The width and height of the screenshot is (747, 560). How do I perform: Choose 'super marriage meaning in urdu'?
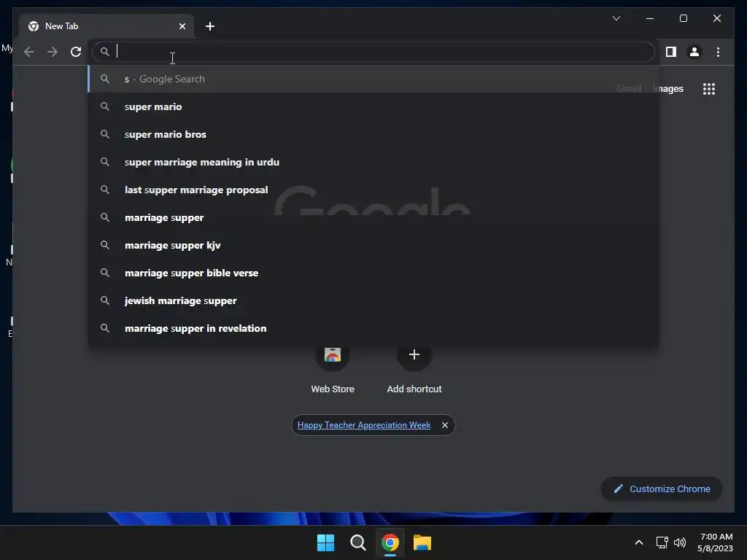(373, 162)
